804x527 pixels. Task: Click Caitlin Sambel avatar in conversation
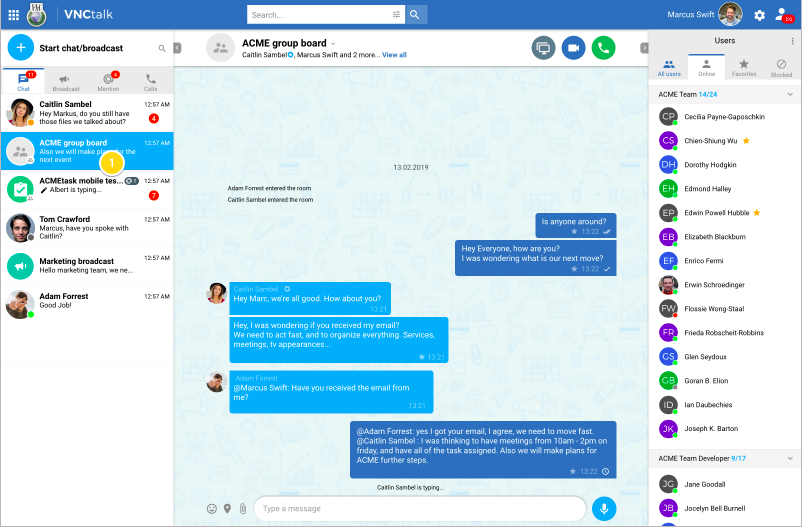pos(216,293)
